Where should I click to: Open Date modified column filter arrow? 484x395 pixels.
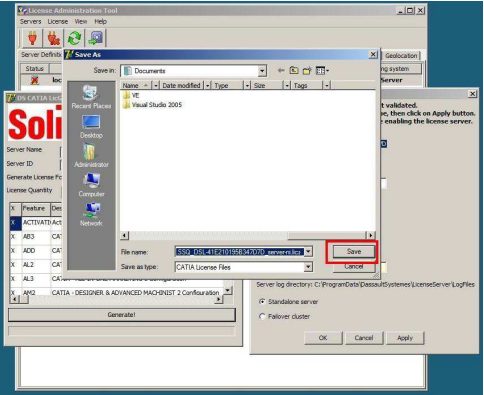208,86
